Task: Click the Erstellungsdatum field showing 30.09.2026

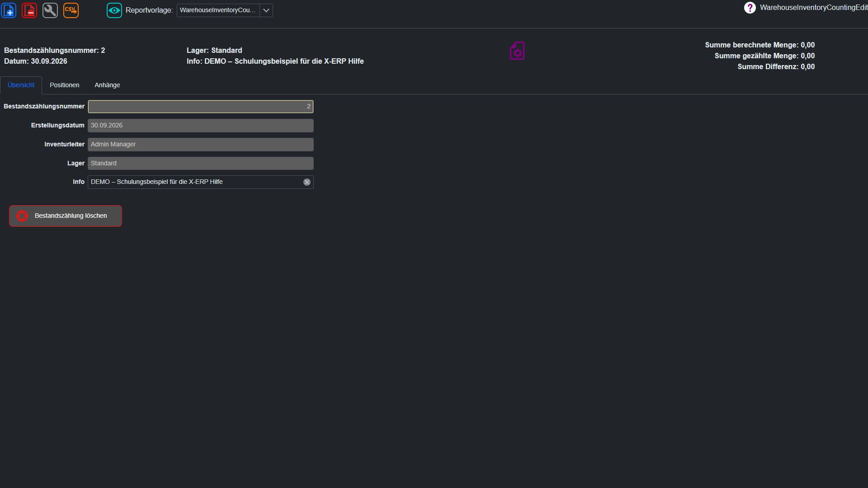Action: [201, 126]
